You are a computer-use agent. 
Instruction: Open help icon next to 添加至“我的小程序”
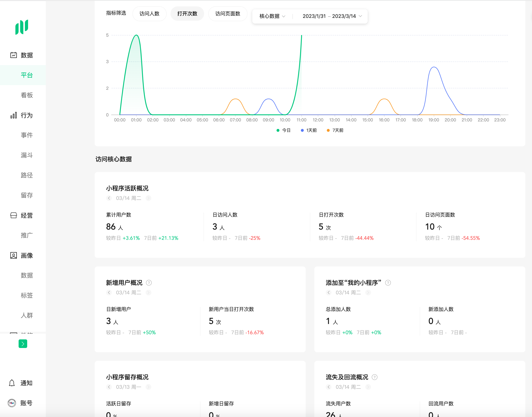(x=388, y=283)
